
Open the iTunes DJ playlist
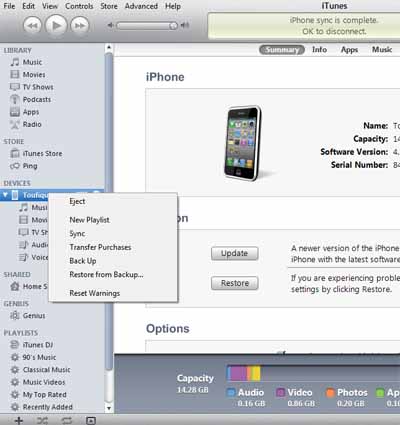(32, 345)
